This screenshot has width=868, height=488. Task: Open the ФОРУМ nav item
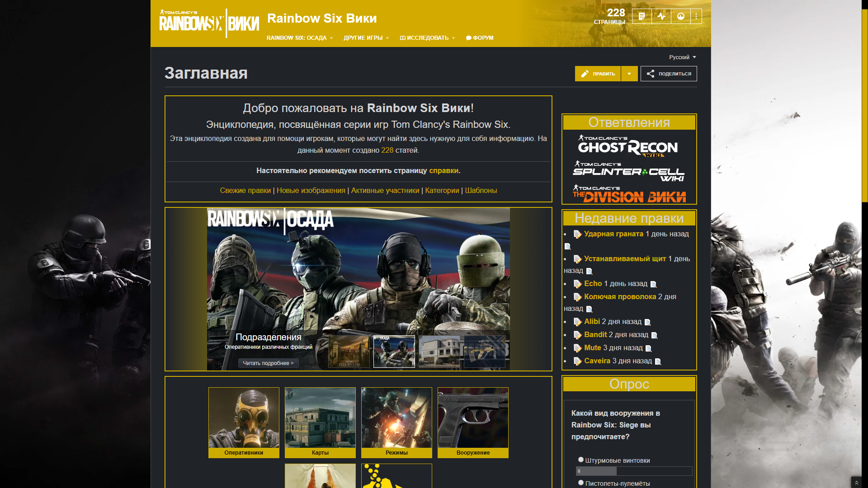coord(480,38)
